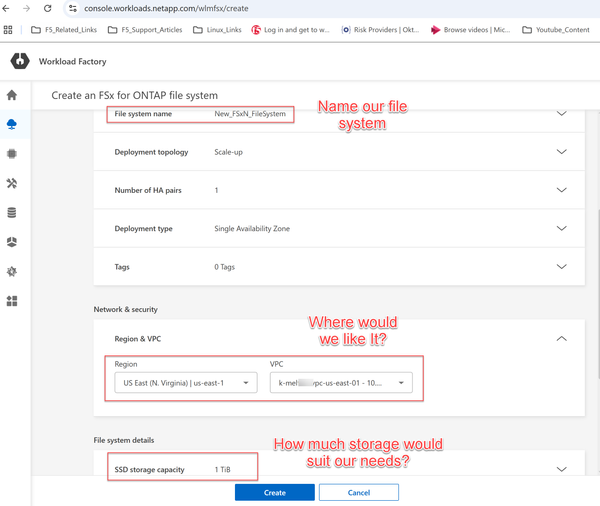Collapse the Region & VPC section
Screen dimensions: 600x506
point(561,339)
